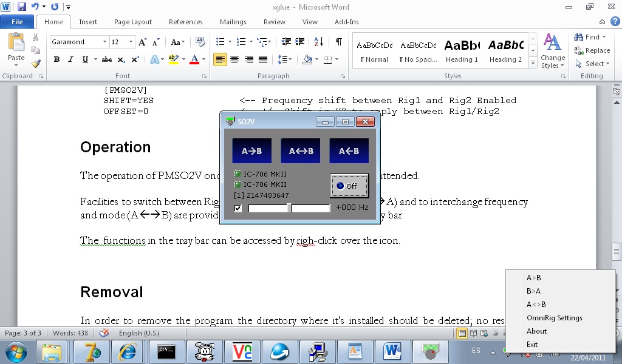Click the A←→B swap button in SO2V

301,151
